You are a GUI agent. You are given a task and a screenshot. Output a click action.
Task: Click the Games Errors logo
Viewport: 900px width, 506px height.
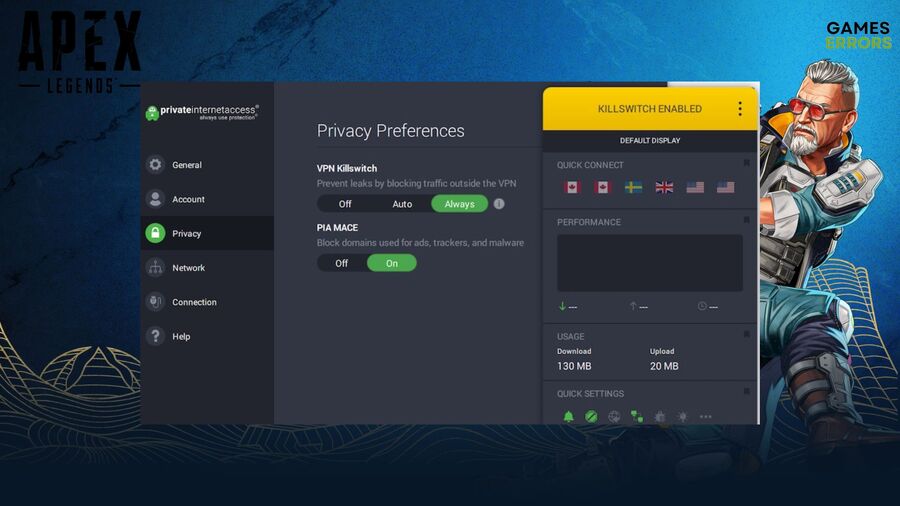[859, 36]
